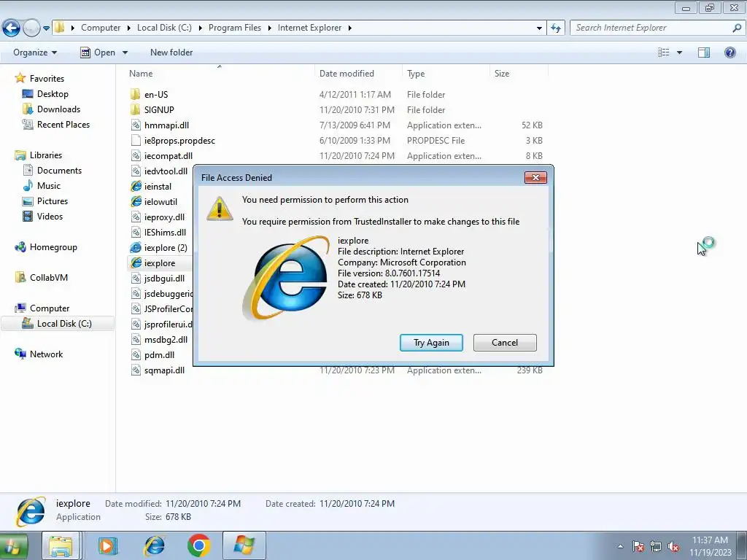The height and width of the screenshot is (560, 747).
Task: Select Program Files in the breadcrumb
Action: (235, 28)
